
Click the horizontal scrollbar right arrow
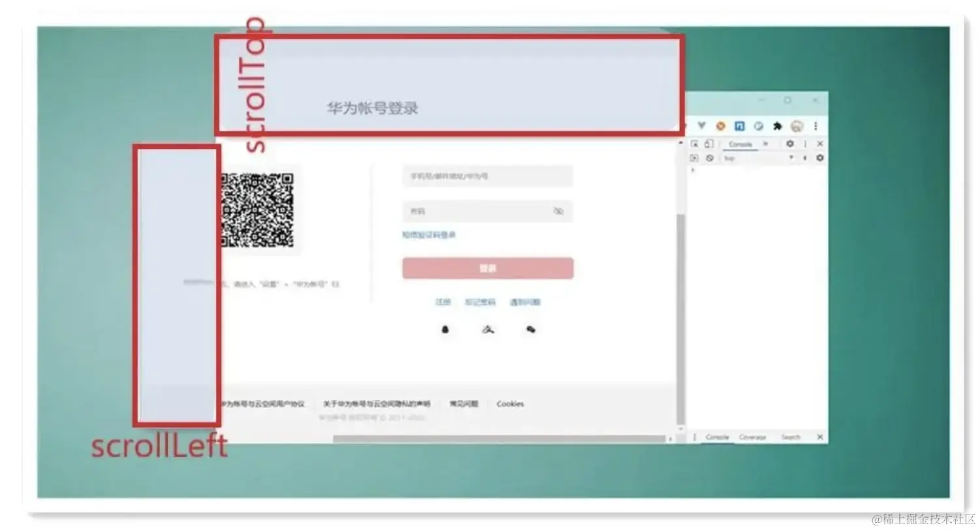click(x=671, y=439)
